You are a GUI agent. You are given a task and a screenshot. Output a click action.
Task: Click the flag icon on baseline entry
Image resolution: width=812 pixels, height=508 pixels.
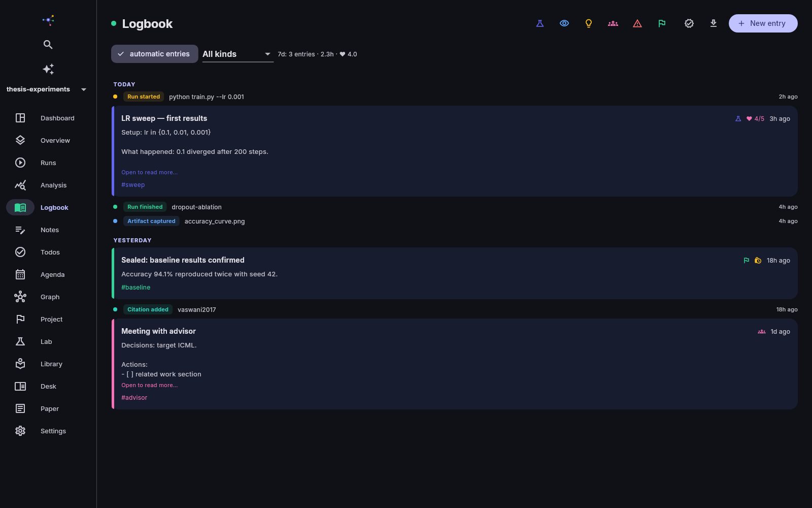[746, 261]
